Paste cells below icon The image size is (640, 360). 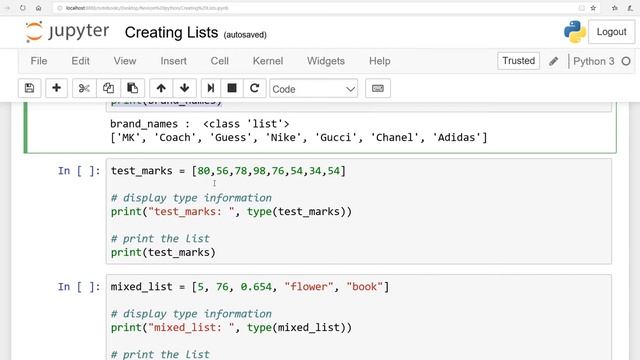(132, 88)
